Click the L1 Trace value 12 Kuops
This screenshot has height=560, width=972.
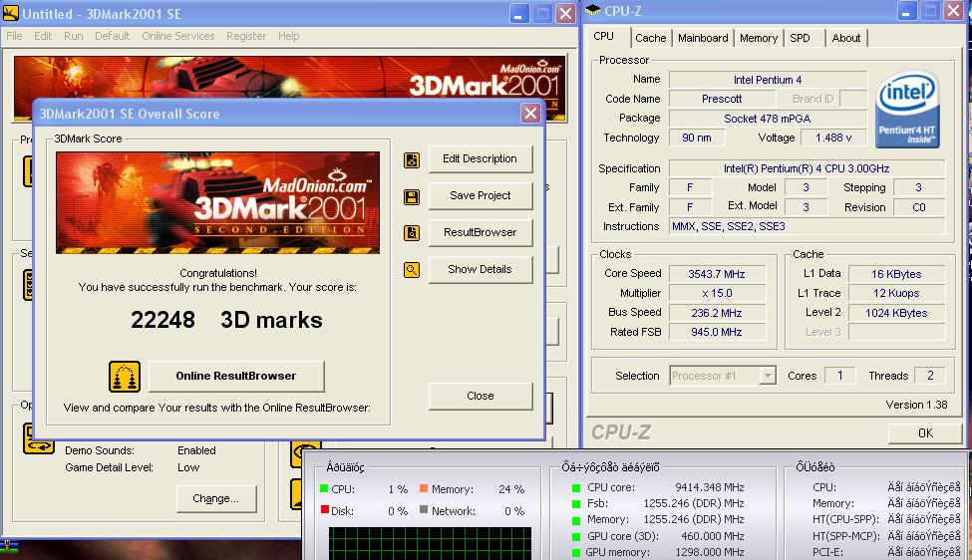[896, 293]
